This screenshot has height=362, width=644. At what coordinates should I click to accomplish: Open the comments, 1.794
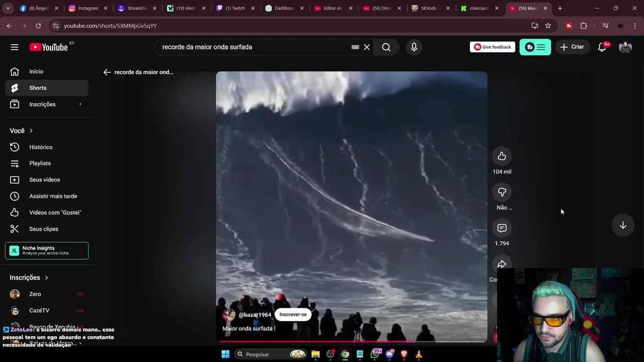[502, 228]
